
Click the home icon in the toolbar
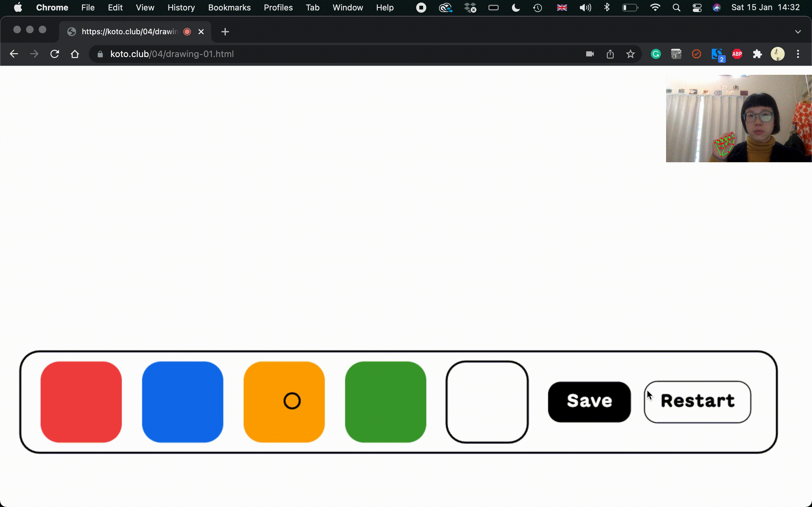pos(75,54)
